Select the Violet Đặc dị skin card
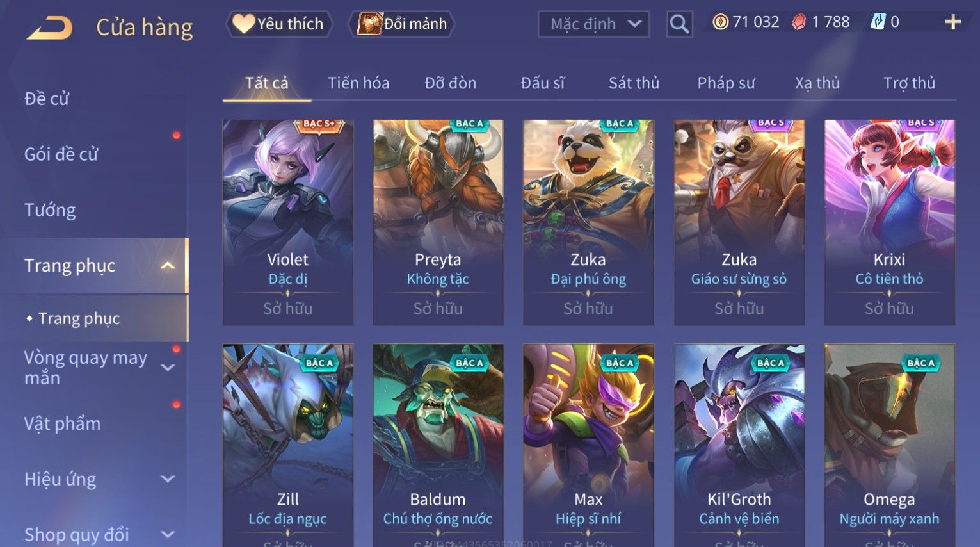 pos(288,222)
